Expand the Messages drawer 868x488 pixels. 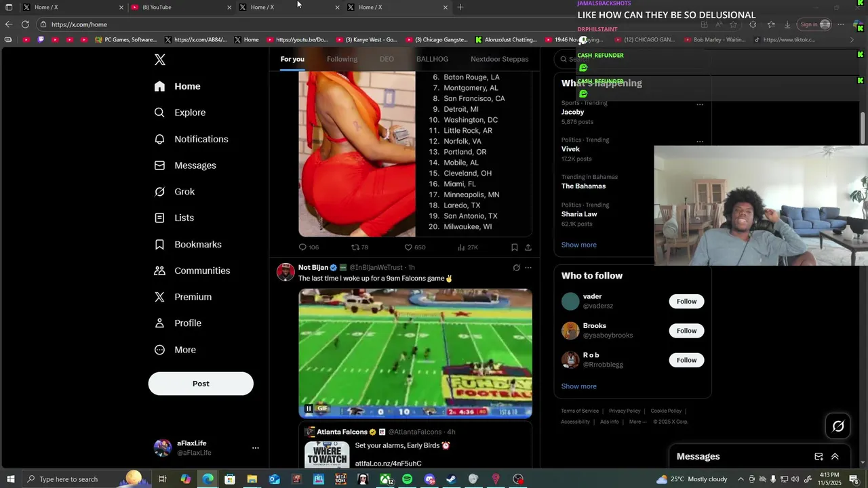(835, 457)
